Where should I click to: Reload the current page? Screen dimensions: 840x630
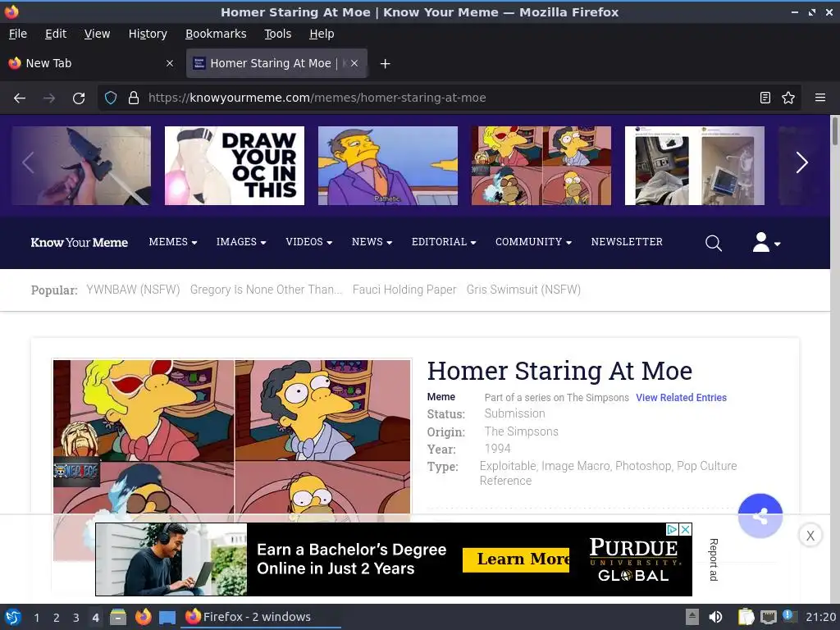click(79, 98)
